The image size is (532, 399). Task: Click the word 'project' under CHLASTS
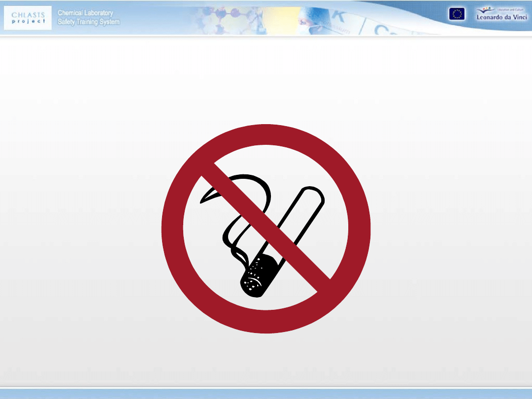[x=29, y=21]
